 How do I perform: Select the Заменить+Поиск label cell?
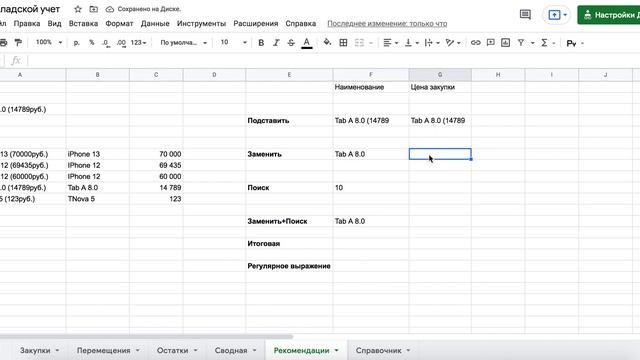(289, 221)
